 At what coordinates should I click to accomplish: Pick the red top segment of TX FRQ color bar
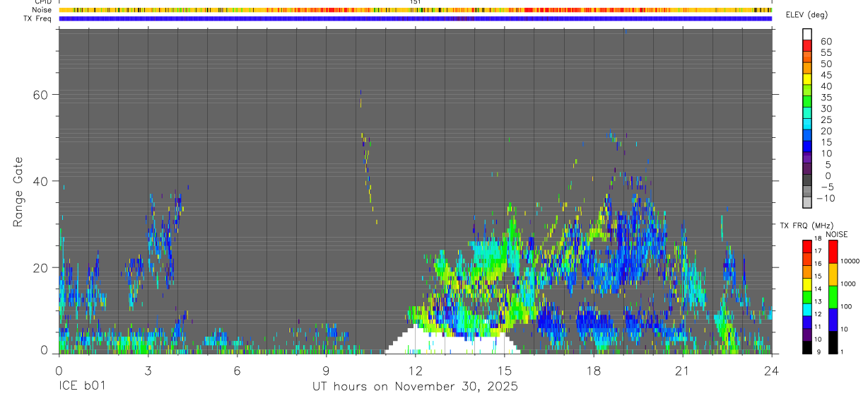pyautogui.click(x=807, y=247)
